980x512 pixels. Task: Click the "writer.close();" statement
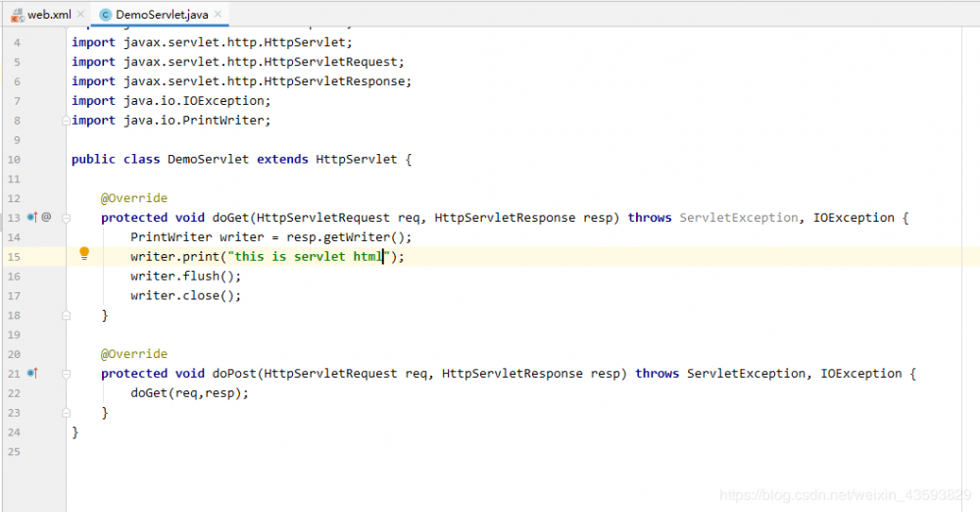[x=185, y=295]
